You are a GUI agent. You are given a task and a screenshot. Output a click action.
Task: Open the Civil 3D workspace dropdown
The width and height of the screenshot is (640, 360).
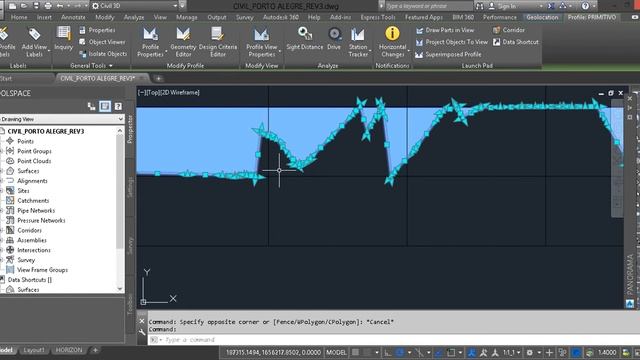(135, 6)
